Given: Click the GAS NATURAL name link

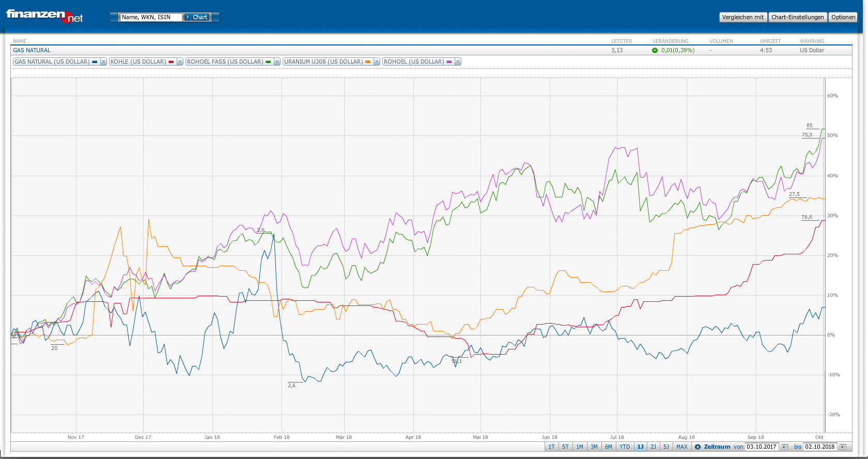Looking at the screenshot, I should (32, 50).
